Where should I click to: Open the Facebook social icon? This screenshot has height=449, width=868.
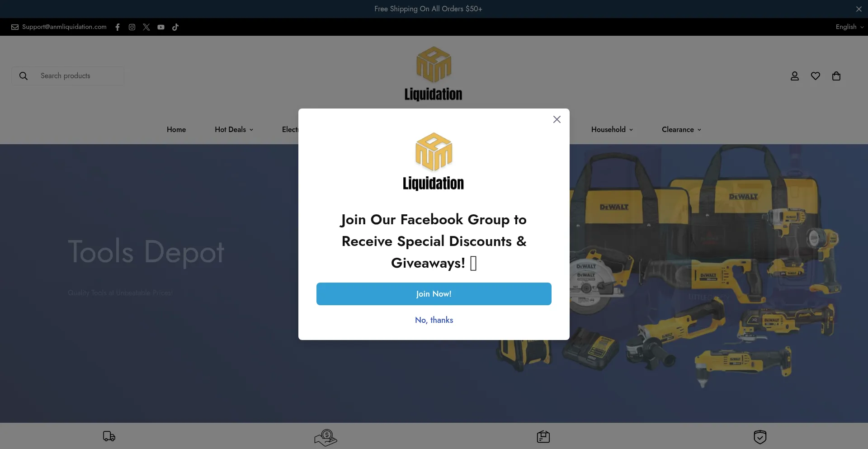[x=118, y=27]
